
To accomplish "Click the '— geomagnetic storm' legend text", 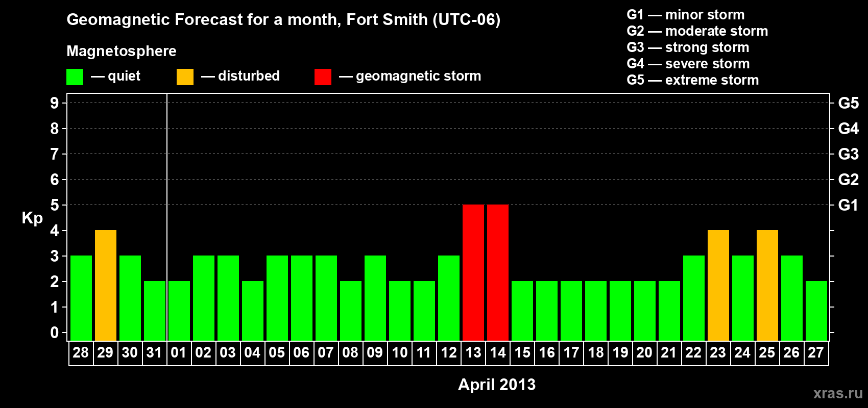I will tap(410, 76).
